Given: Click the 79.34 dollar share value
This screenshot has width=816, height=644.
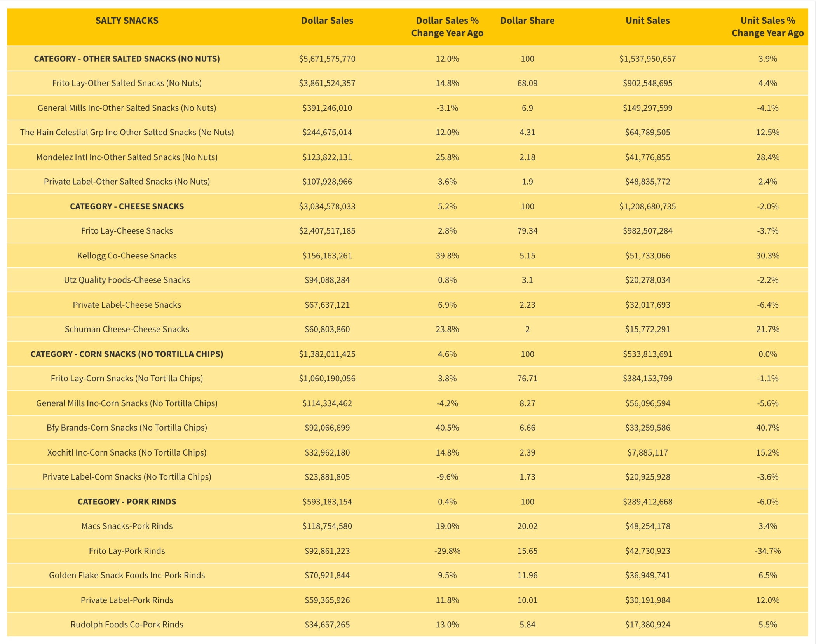Looking at the screenshot, I should tap(527, 231).
